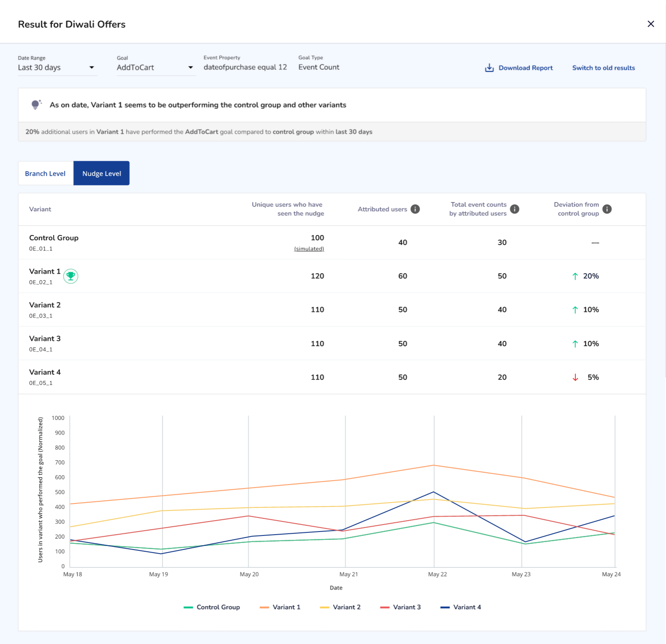Click the May 24 date label on chart
666x644 pixels.
point(611,574)
